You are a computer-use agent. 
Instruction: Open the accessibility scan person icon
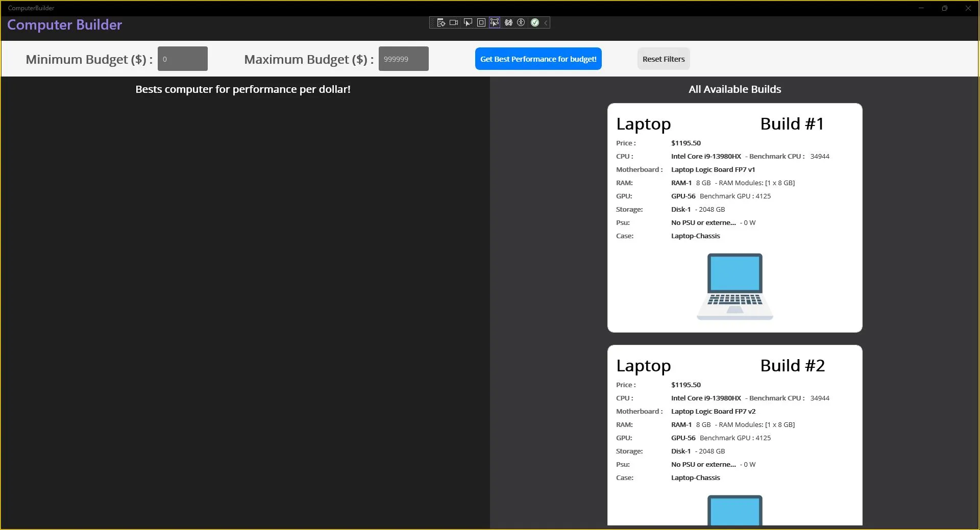click(x=521, y=22)
